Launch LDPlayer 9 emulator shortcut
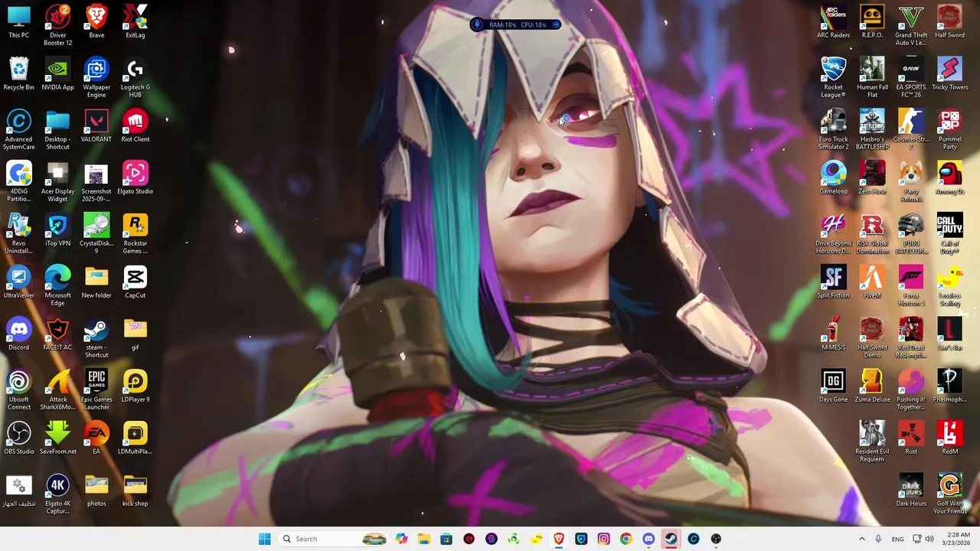Viewport: 980px width, 551px height. click(x=135, y=386)
